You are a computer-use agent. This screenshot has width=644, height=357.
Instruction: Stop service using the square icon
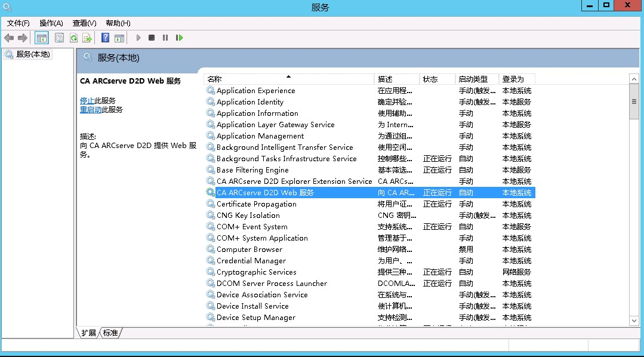tap(150, 38)
